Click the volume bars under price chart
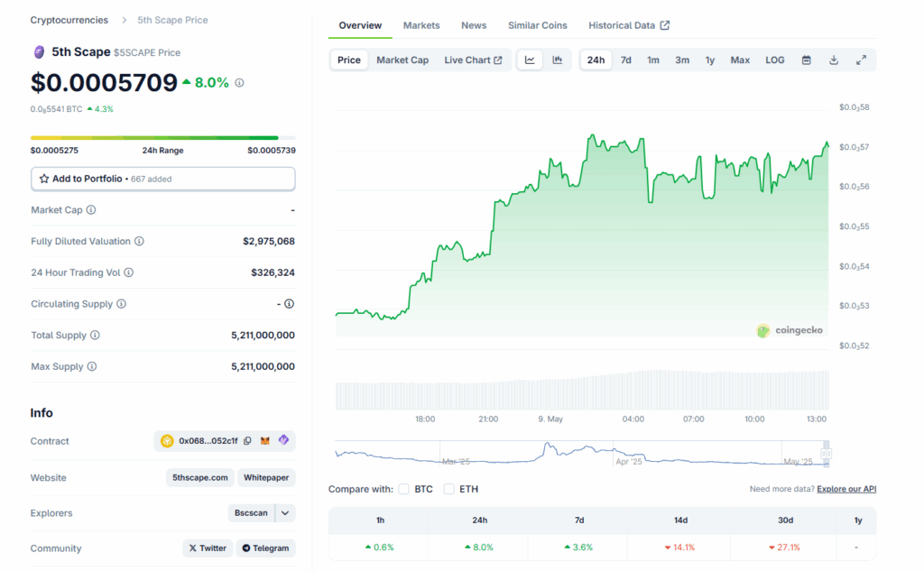The image size is (924, 571). point(582,390)
